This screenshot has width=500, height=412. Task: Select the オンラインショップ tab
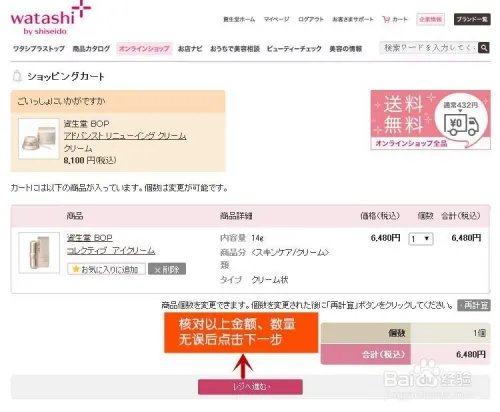144,49
